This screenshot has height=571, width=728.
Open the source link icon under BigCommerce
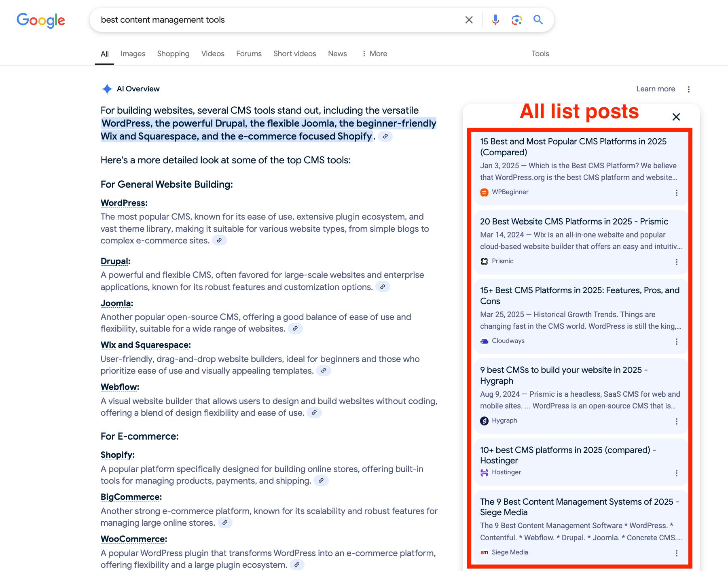225,523
